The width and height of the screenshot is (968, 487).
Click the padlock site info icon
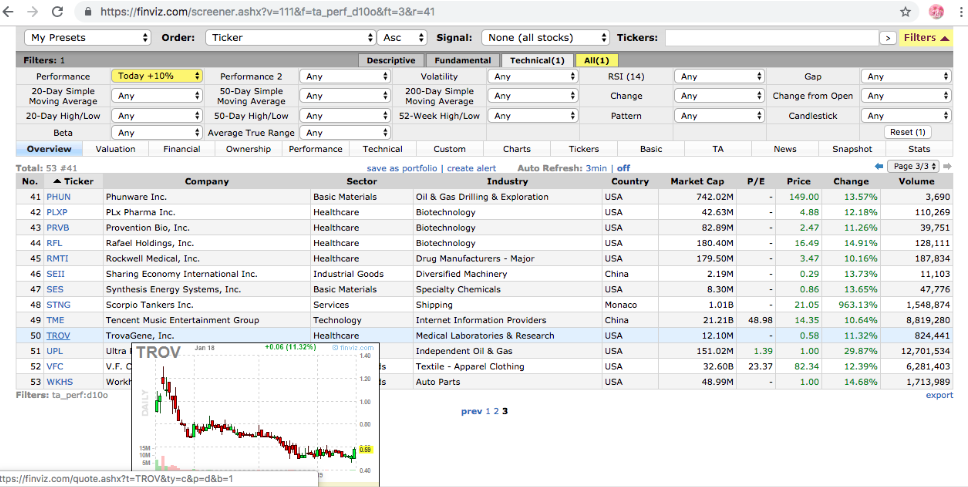point(88,12)
